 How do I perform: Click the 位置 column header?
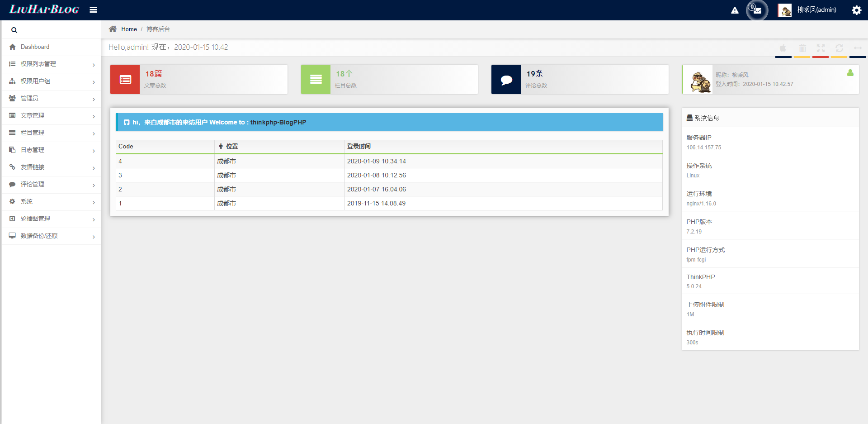pyautogui.click(x=232, y=147)
